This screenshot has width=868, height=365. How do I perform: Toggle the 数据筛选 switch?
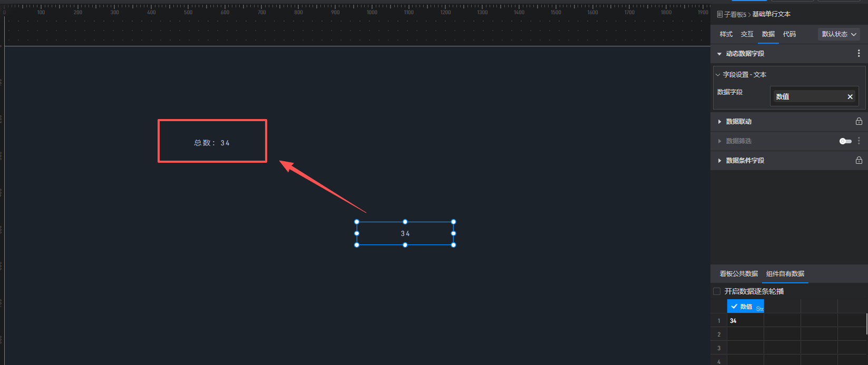click(845, 141)
